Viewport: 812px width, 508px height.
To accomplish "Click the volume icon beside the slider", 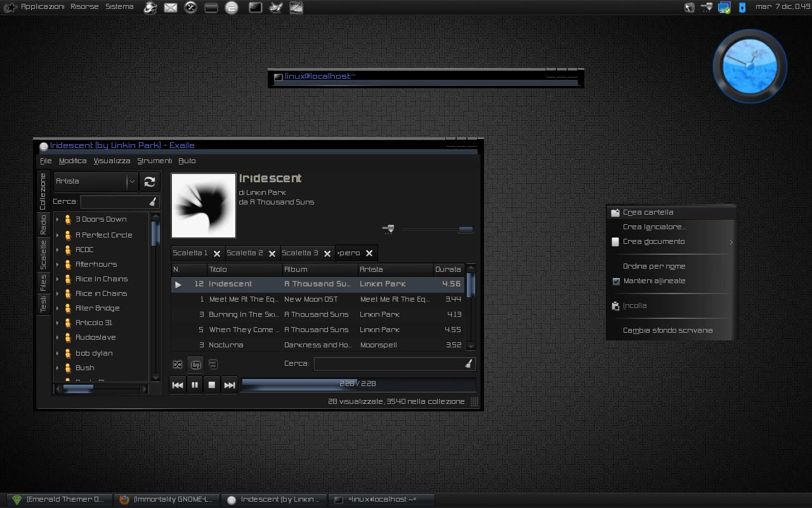I will [x=388, y=229].
